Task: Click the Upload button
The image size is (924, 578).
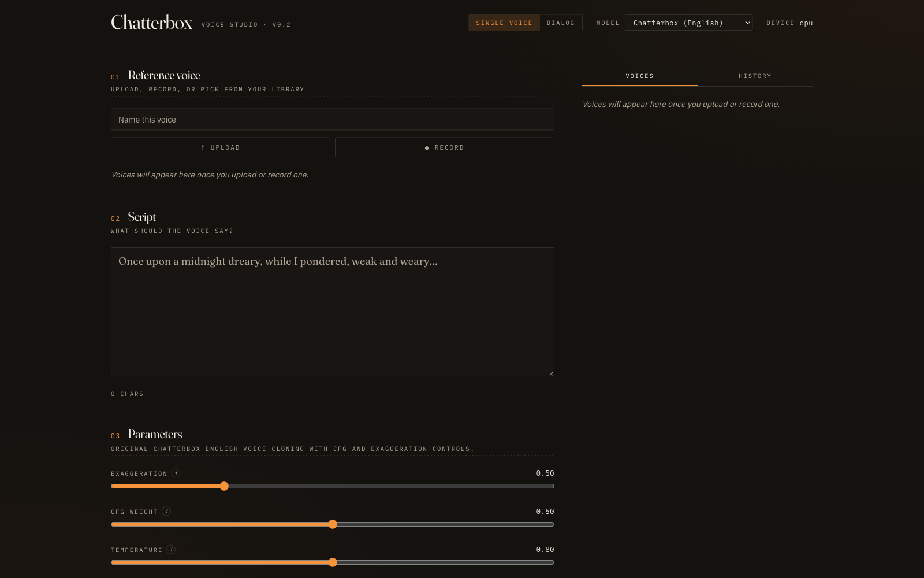Action: [221, 147]
